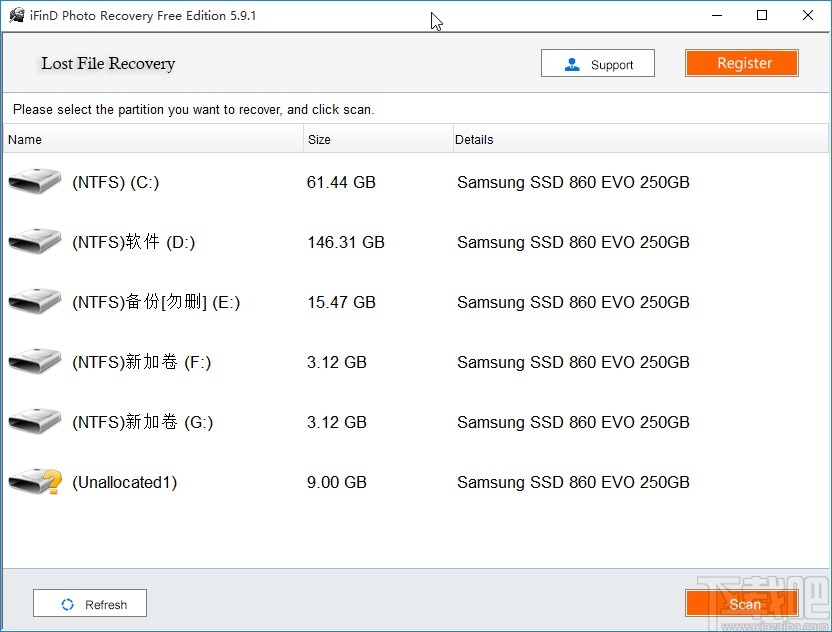Click the Refresh button
Screen dimensions: 832x632
tap(90, 603)
